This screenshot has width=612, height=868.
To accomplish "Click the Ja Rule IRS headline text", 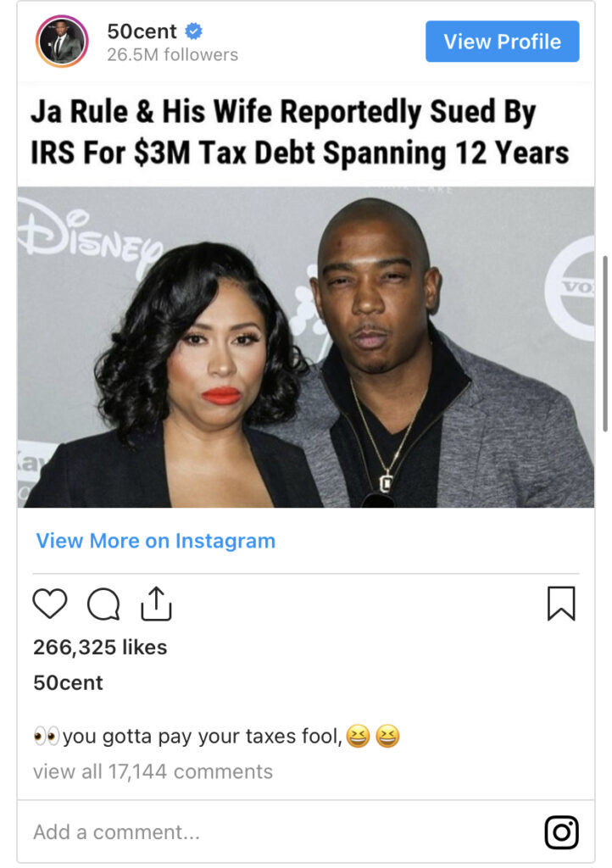I will [299, 131].
